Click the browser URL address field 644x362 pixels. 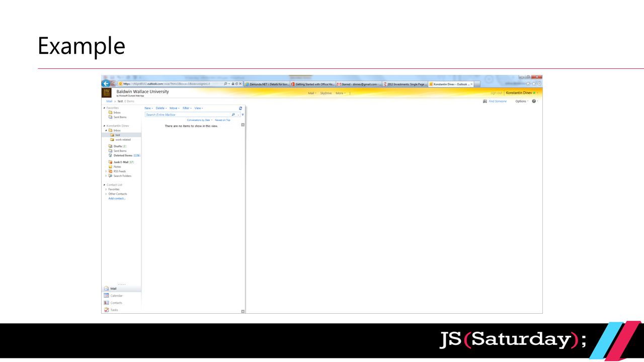[170, 84]
